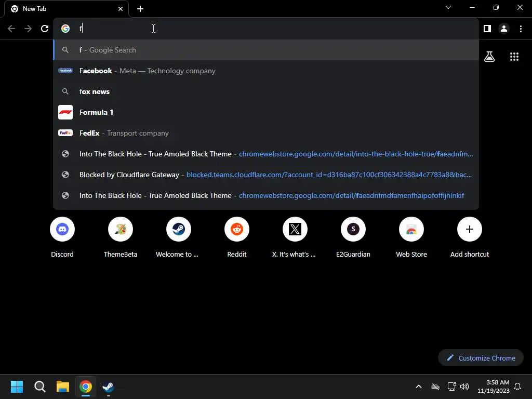Open the Chrome Labs flask icon
Image resolution: width=532 pixels, height=399 pixels.
(489, 56)
